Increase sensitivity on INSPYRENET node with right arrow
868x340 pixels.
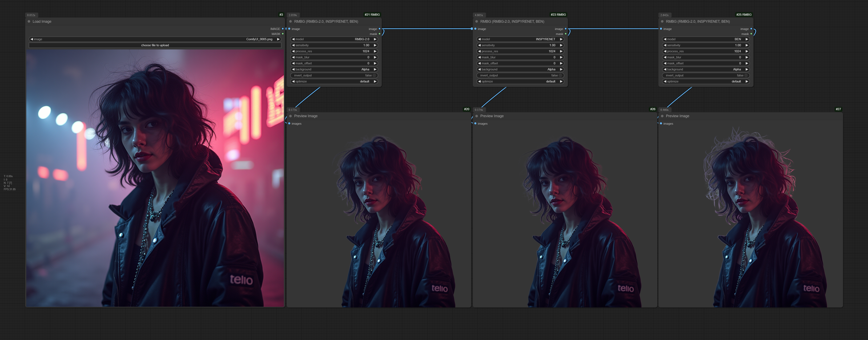click(561, 45)
